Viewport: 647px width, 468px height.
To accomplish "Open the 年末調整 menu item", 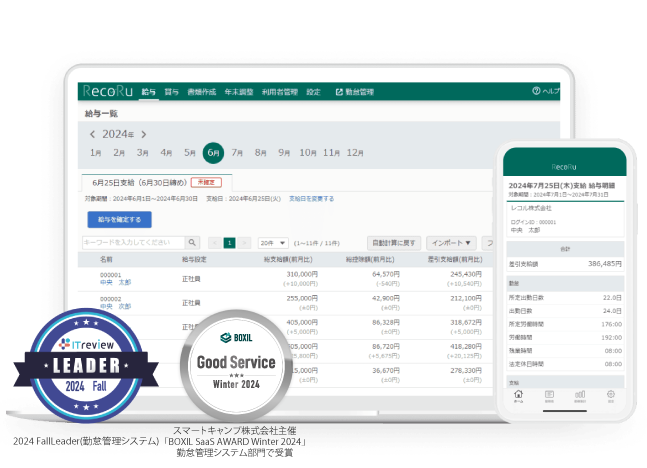I will (236, 92).
